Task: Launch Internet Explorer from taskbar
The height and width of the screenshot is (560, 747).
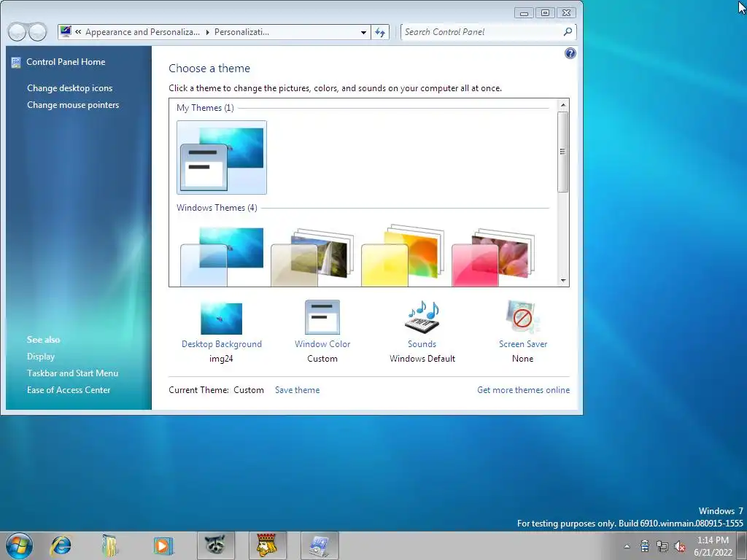Action: pos(61,545)
